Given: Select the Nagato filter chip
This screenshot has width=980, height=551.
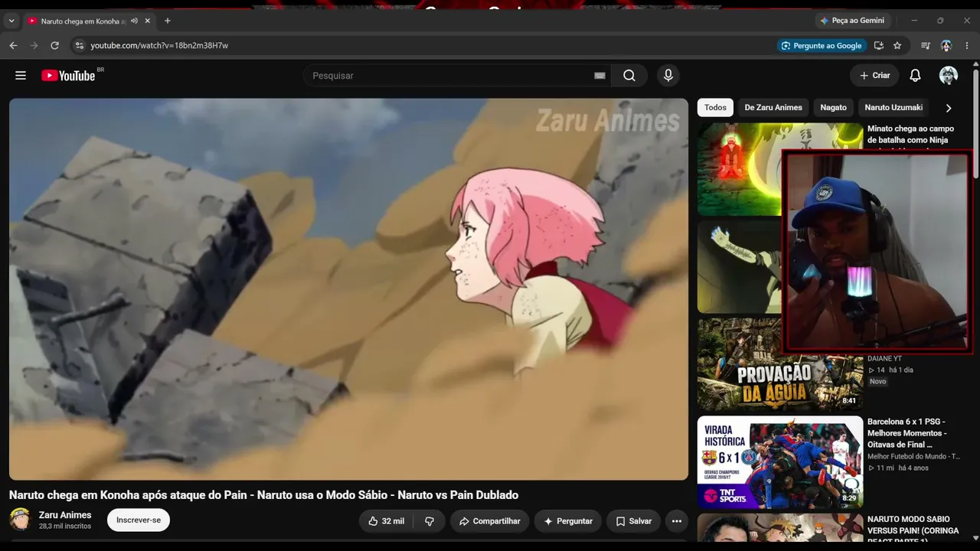Looking at the screenshot, I should tap(833, 108).
